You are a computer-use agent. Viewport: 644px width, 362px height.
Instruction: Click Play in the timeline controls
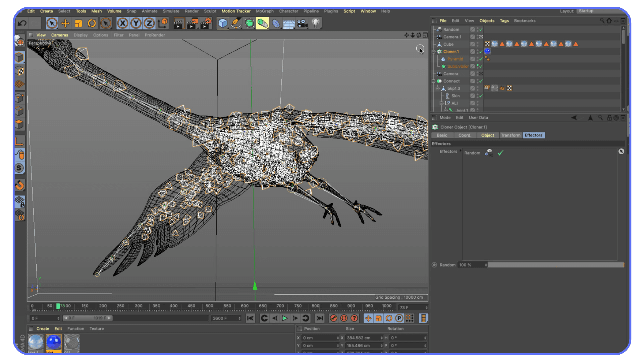[284, 318]
